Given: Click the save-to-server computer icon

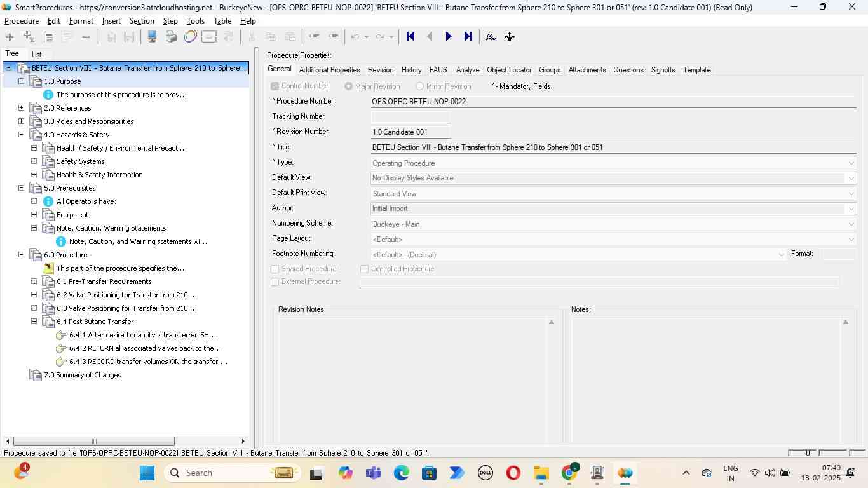Looking at the screenshot, I should (x=152, y=37).
